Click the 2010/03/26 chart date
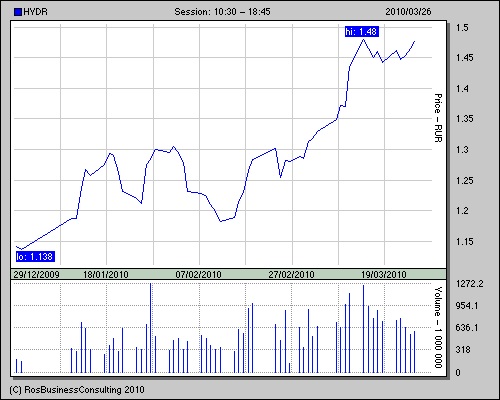The image size is (500, 400). (408, 12)
